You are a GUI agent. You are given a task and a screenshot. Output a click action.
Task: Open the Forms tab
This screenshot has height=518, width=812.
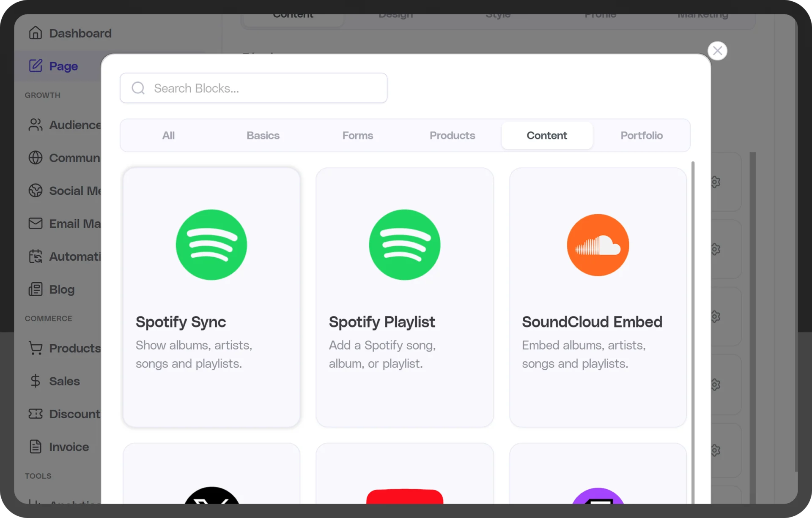tap(358, 136)
